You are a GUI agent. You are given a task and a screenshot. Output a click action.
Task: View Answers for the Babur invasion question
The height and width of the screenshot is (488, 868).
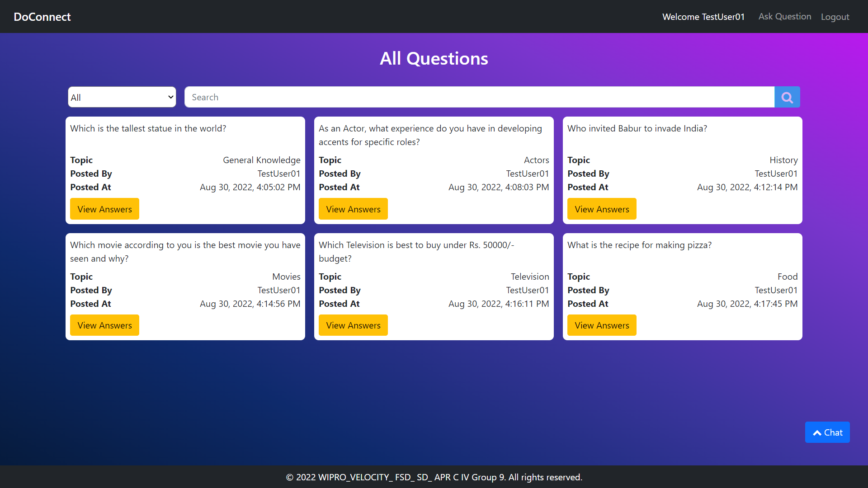tap(602, 209)
